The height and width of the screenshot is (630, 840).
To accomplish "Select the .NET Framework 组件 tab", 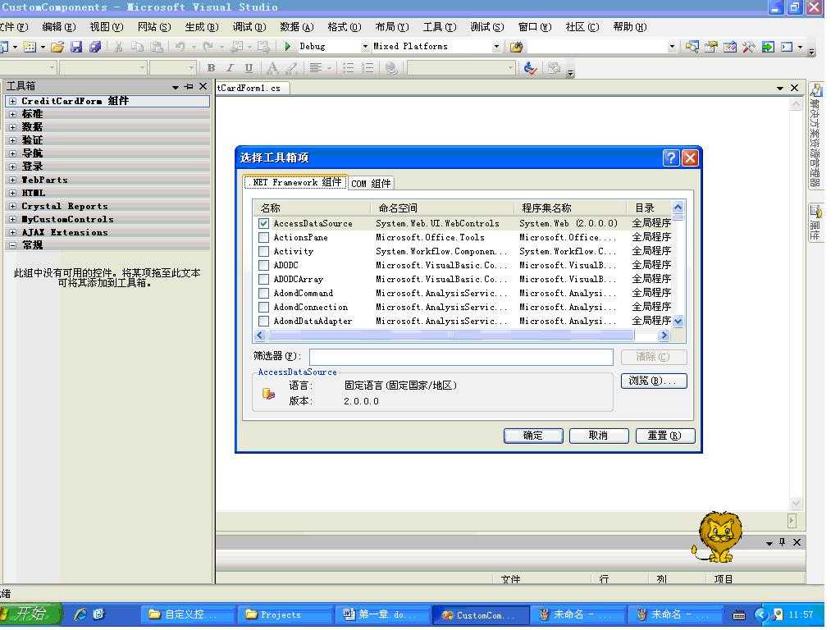I will [295, 182].
